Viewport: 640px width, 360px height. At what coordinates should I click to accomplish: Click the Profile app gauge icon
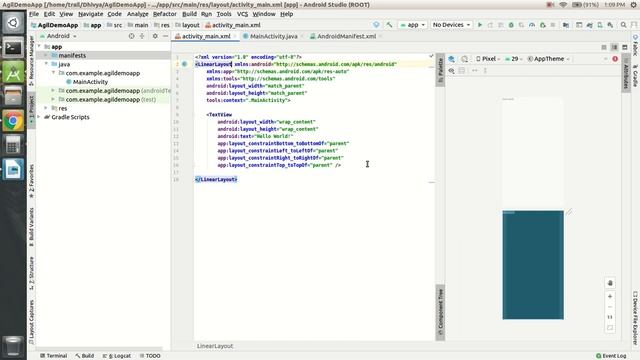(x=532, y=25)
